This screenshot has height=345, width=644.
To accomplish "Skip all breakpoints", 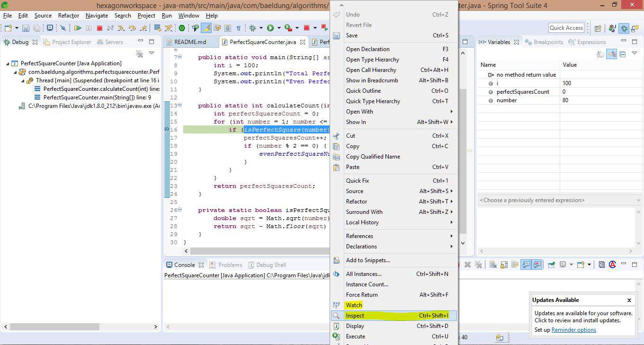I will tap(63, 28).
